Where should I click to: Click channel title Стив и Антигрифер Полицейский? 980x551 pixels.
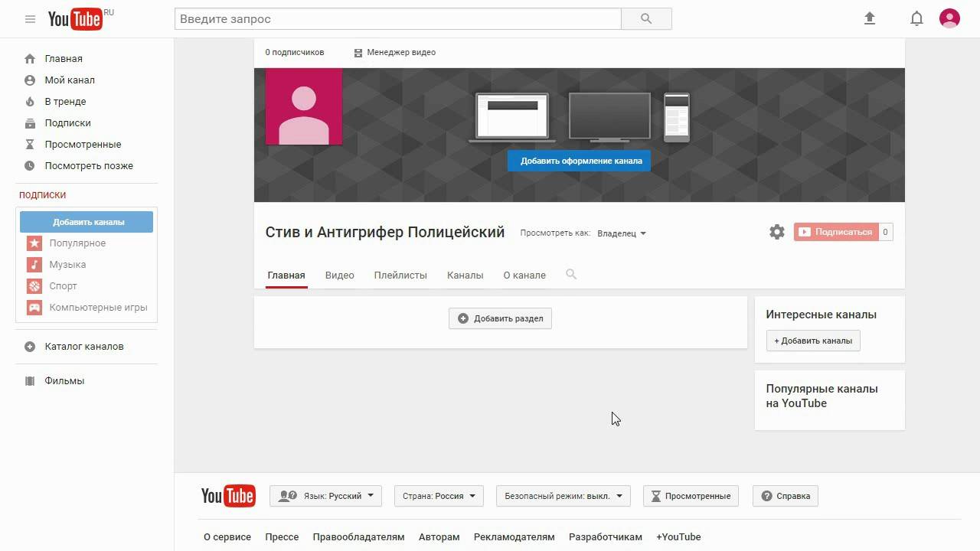tap(385, 233)
